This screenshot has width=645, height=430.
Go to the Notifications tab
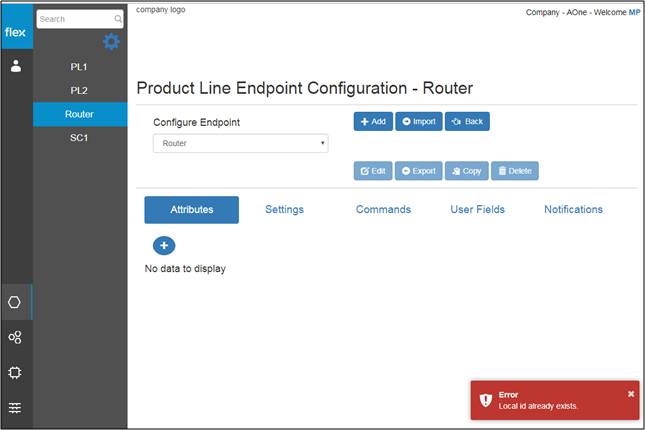pyautogui.click(x=573, y=209)
